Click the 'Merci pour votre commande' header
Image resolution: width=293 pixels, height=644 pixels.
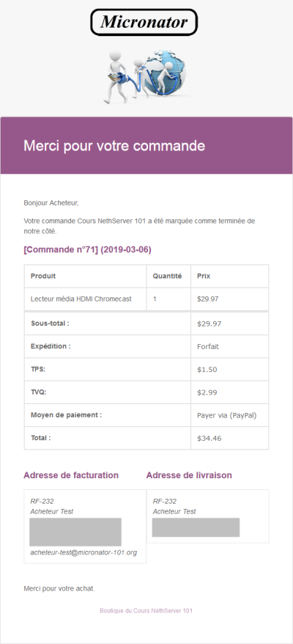pyautogui.click(x=114, y=145)
